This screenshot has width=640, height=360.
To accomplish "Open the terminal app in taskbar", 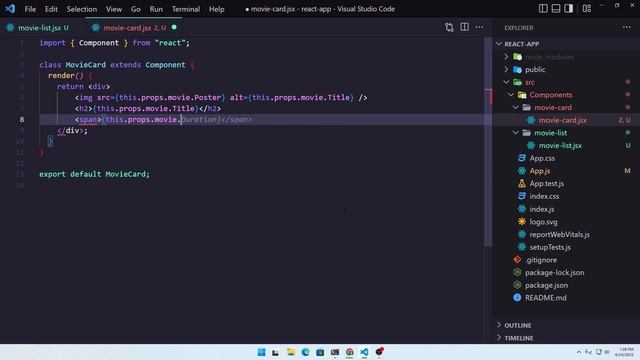I will (x=335, y=352).
